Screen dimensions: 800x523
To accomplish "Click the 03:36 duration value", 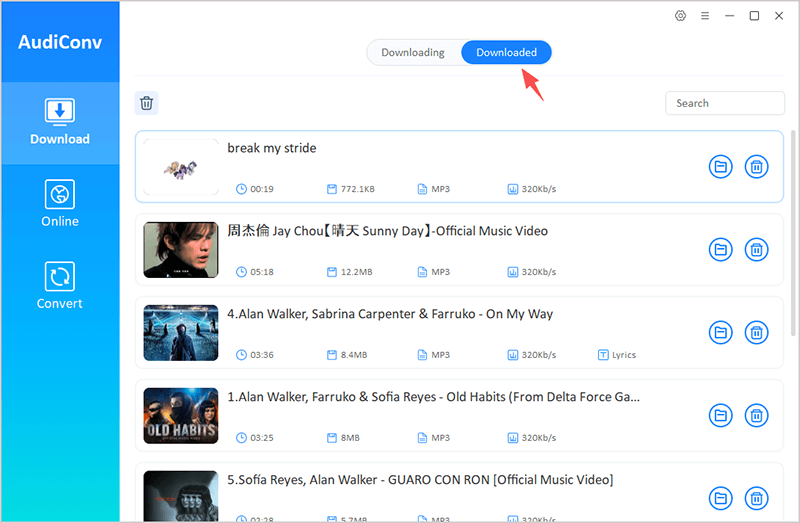I will [x=262, y=355].
